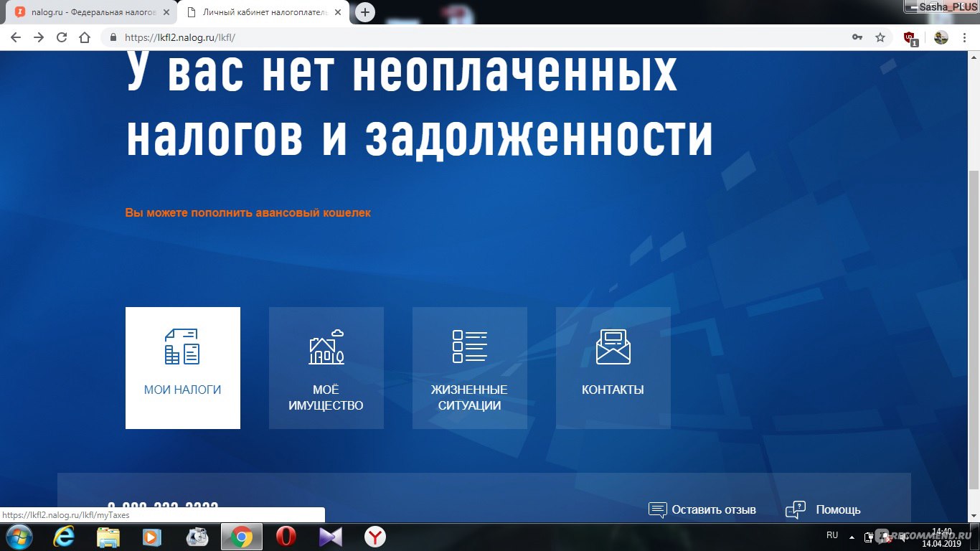
Task: Click the house property icon
Action: pos(326,347)
